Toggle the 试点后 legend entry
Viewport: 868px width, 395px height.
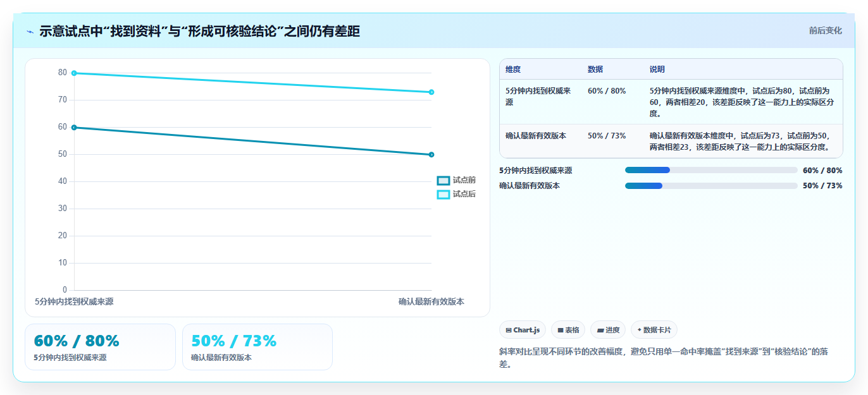click(456, 194)
